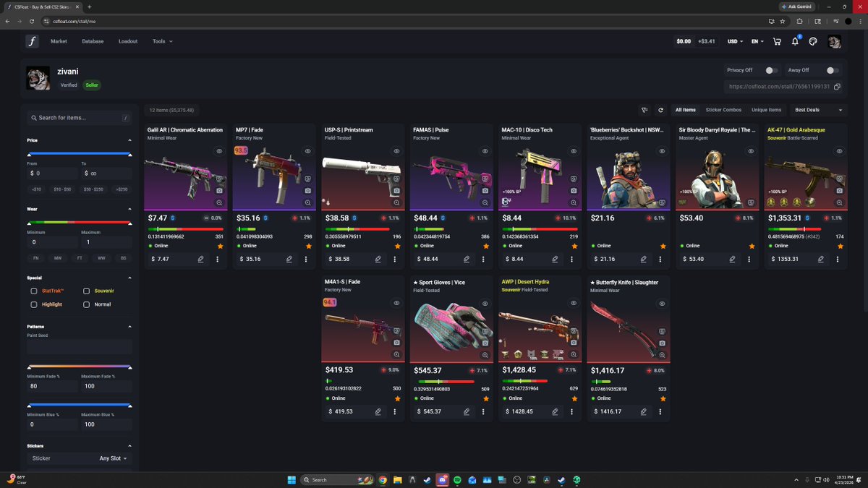
Task: Toggle visibility eye on Galil AR listing
Action: [x=219, y=151]
